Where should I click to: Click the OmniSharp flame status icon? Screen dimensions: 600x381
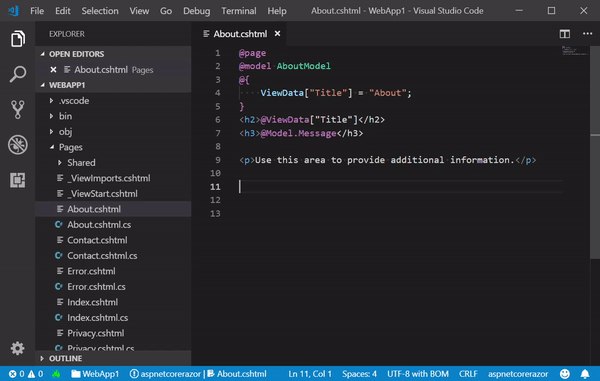56,374
